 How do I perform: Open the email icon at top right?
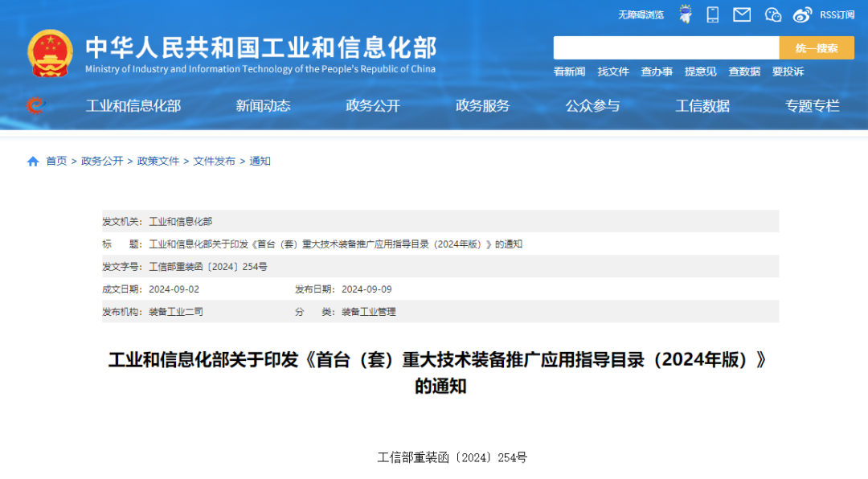741,14
